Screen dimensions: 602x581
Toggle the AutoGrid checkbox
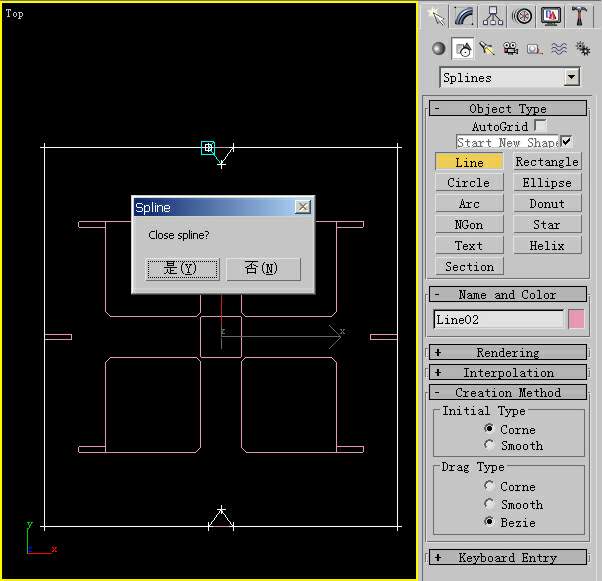[540, 126]
